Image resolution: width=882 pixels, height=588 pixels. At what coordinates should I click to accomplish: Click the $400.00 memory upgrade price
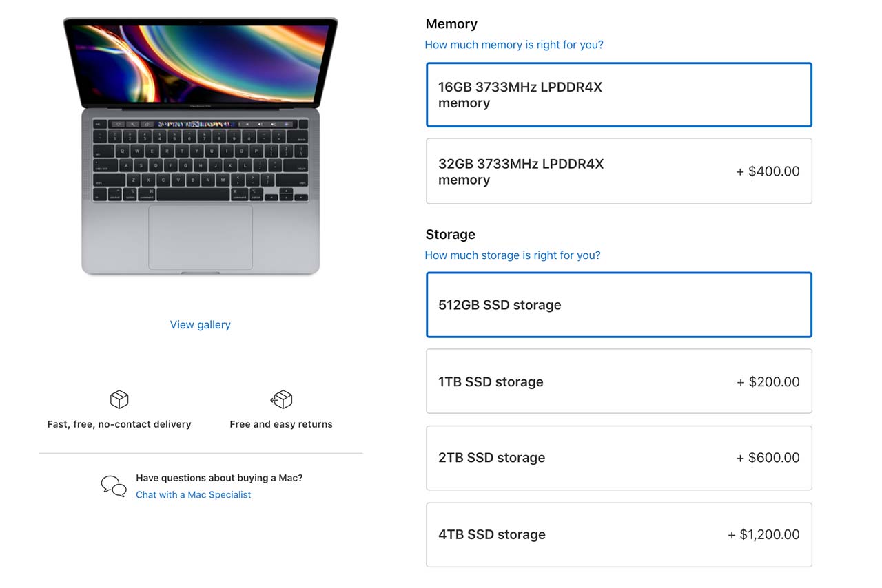[x=768, y=171]
